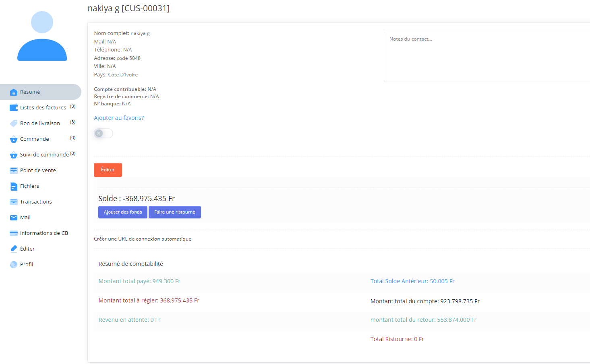The width and height of the screenshot is (590, 364).
Task: Click the Faire une ristourne button
Action: coord(174,212)
